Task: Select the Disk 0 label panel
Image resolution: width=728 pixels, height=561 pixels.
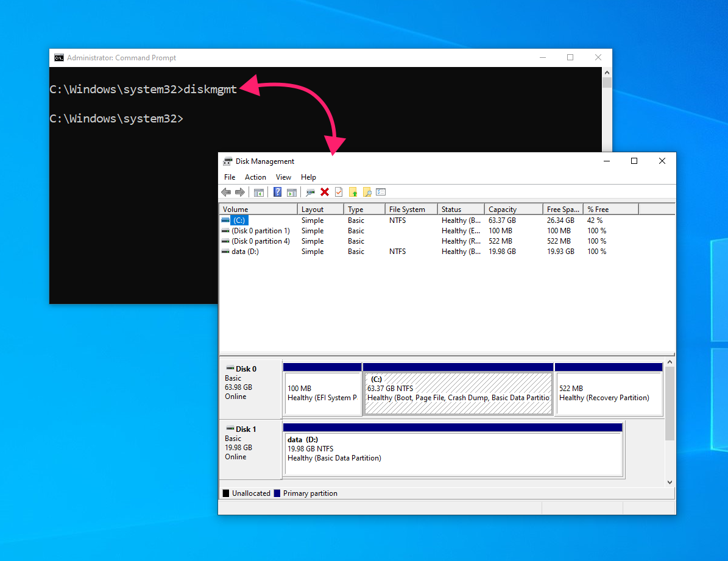Action: (251, 388)
